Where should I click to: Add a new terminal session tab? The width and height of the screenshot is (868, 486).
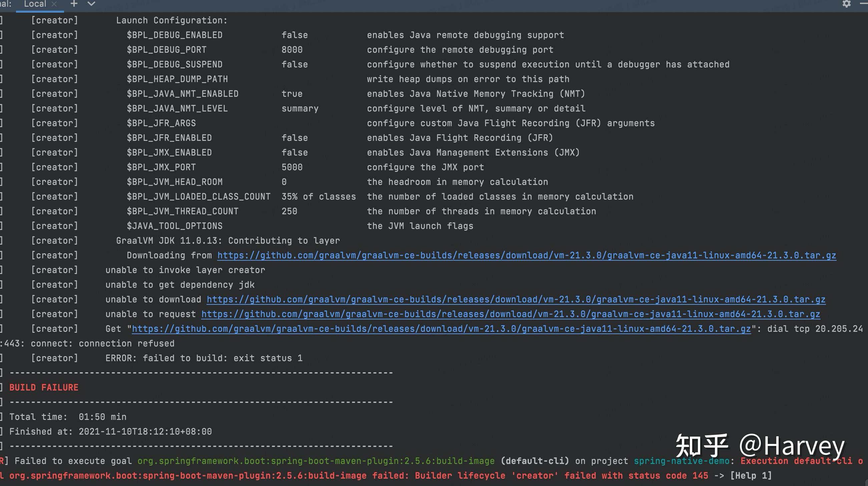coord(74,4)
